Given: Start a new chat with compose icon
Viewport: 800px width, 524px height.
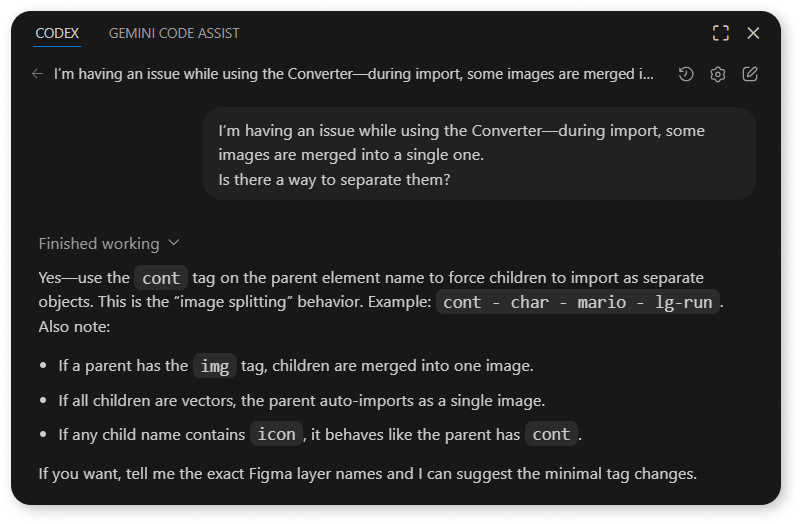Looking at the screenshot, I should coord(750,74).
